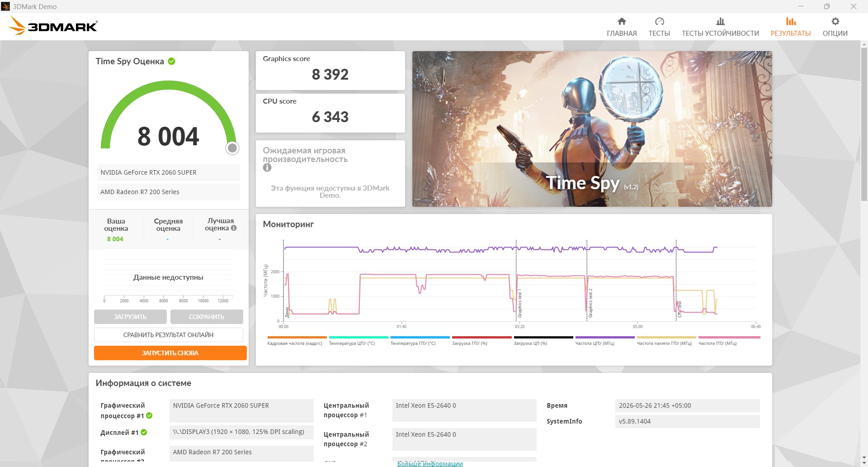
Task: Click NVIDIA GeForce RTX 2060 SUPER under the score gauge
Action: [168, 172]
